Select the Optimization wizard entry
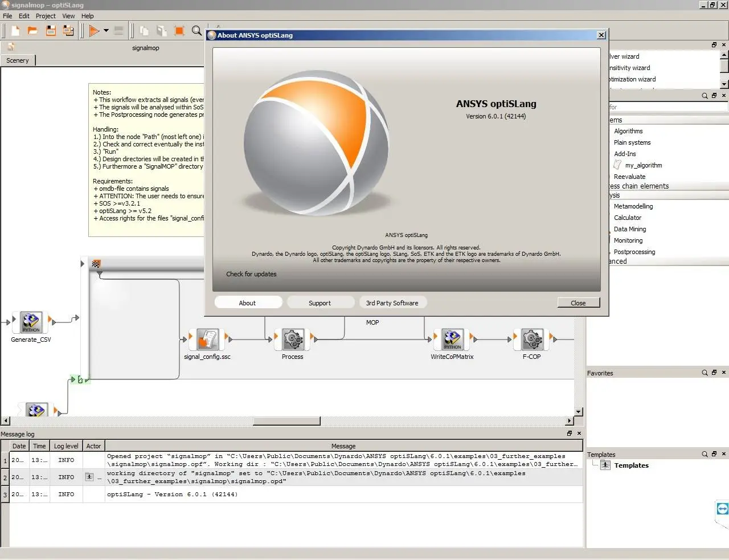729x560 pixels. (632, 79)
